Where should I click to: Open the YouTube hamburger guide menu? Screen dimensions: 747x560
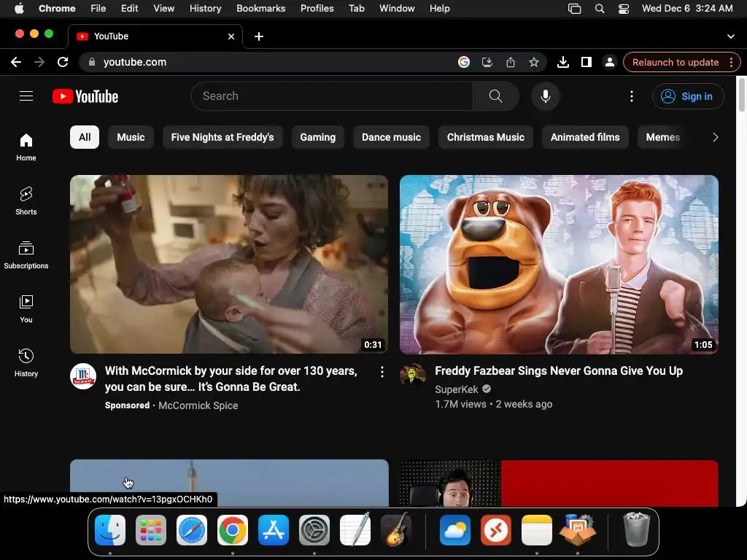(x=26, y=96)
